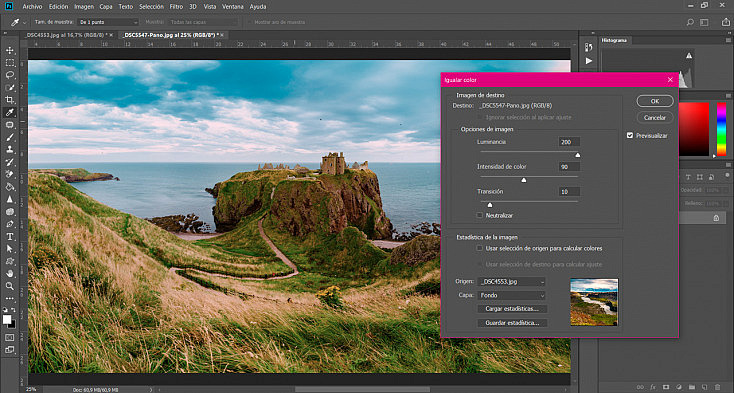Select the History Brush tool
734x393 pixels.
click(x=9, y=162)
